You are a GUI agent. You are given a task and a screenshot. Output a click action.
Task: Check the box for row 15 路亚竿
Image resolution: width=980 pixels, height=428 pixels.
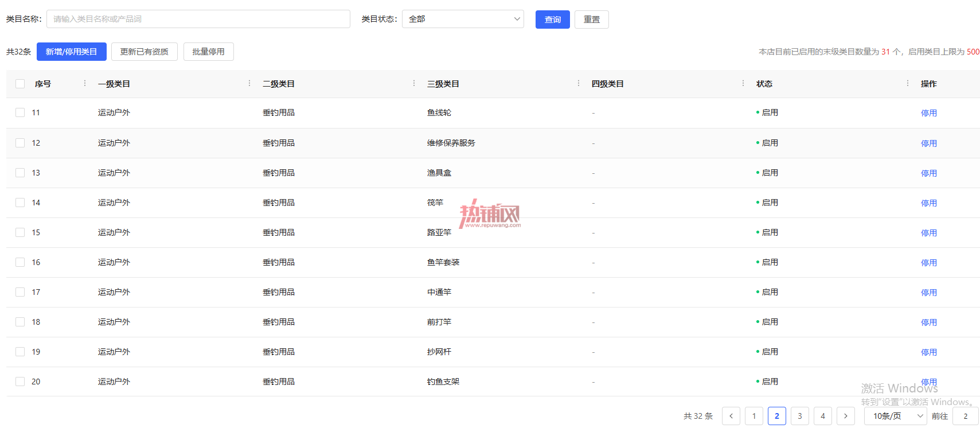[20, 232]
